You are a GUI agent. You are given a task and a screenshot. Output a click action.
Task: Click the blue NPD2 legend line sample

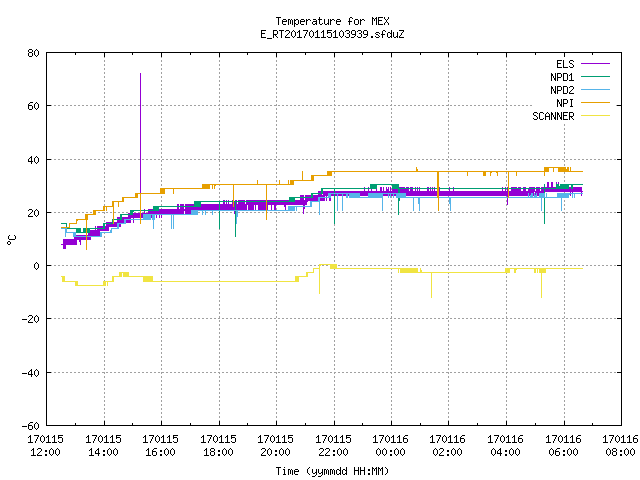(x=595, y=90)
